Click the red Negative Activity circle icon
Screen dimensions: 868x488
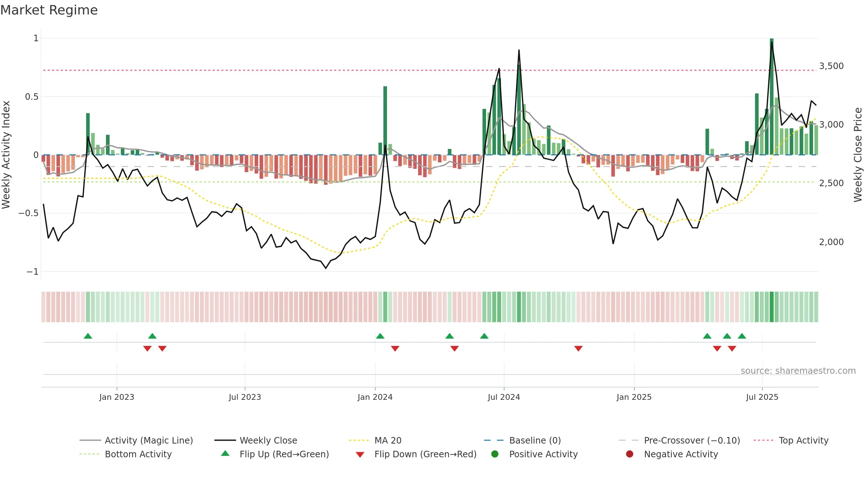click(x=630, y=454)
